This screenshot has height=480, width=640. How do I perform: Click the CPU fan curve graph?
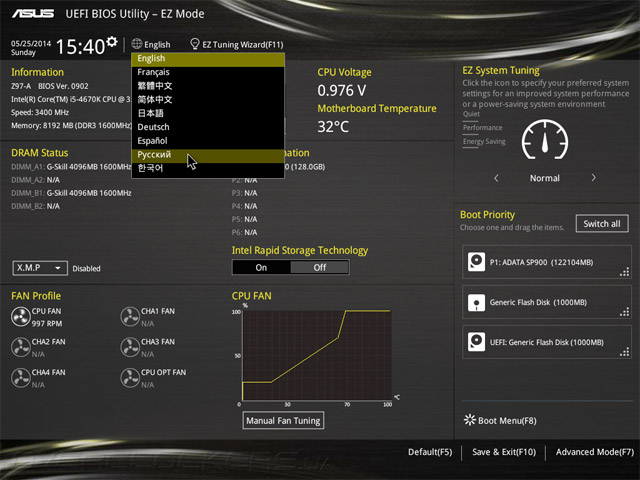[x=317, y=355]
